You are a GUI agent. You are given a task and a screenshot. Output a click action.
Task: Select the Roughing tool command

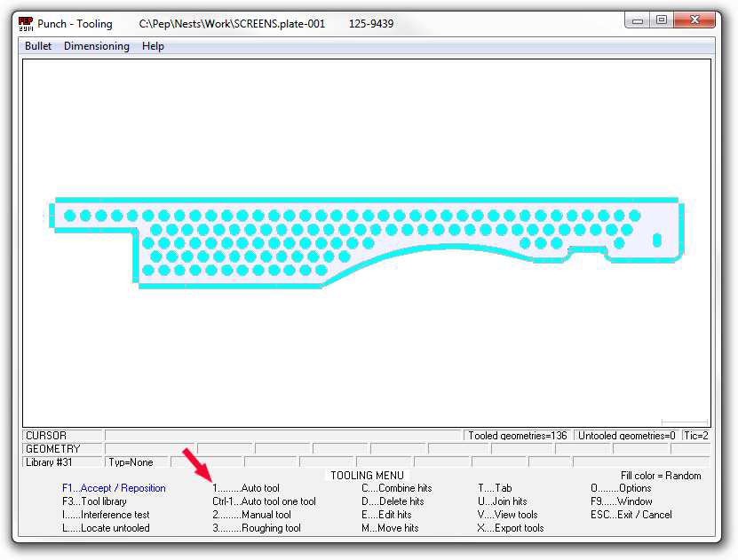point(257,528)
